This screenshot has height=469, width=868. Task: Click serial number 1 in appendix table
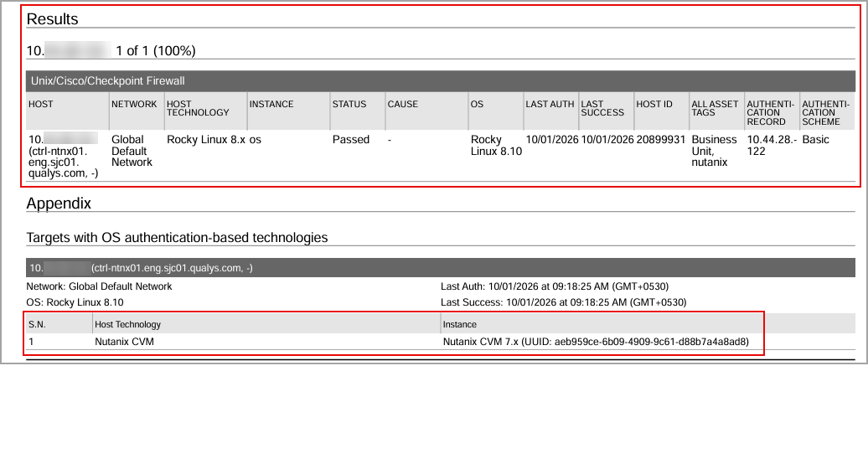[31, 342]
